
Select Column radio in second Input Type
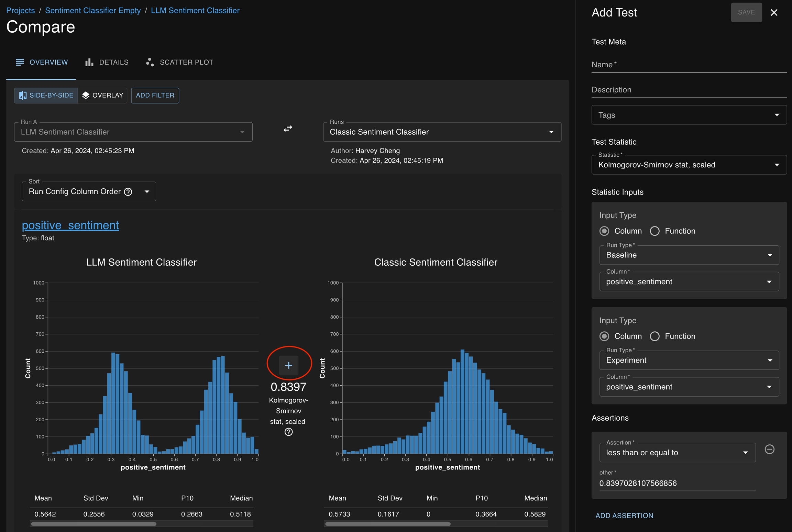(x=604, y=336)
